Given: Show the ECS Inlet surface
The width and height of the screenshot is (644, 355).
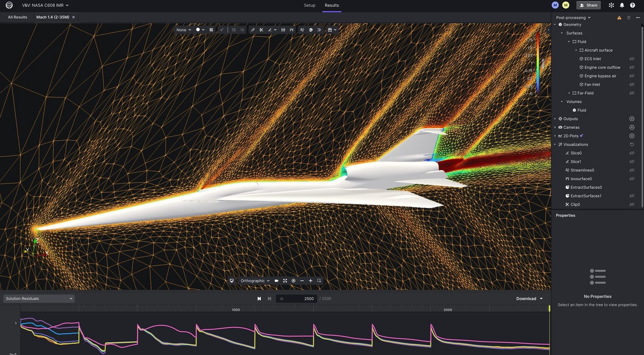Looking at the screenshot, I should pyautogui.click(x=632, y=59).
